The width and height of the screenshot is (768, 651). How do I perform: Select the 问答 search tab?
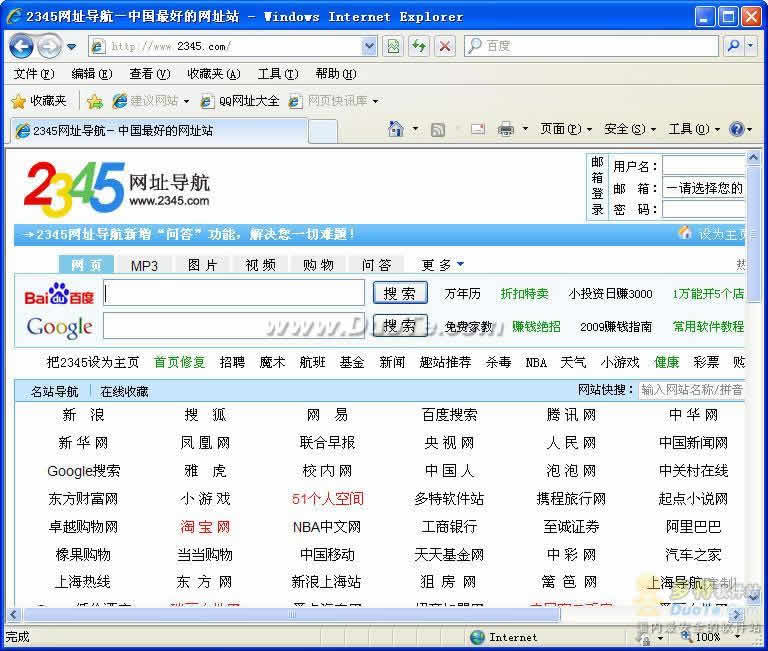point(376,265)
